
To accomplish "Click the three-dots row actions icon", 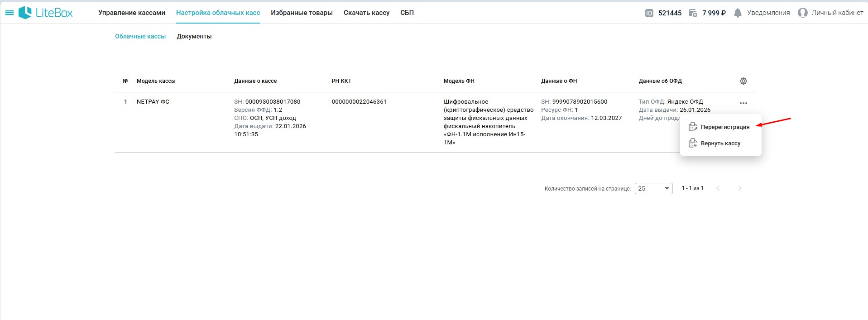I will [743, 103].
